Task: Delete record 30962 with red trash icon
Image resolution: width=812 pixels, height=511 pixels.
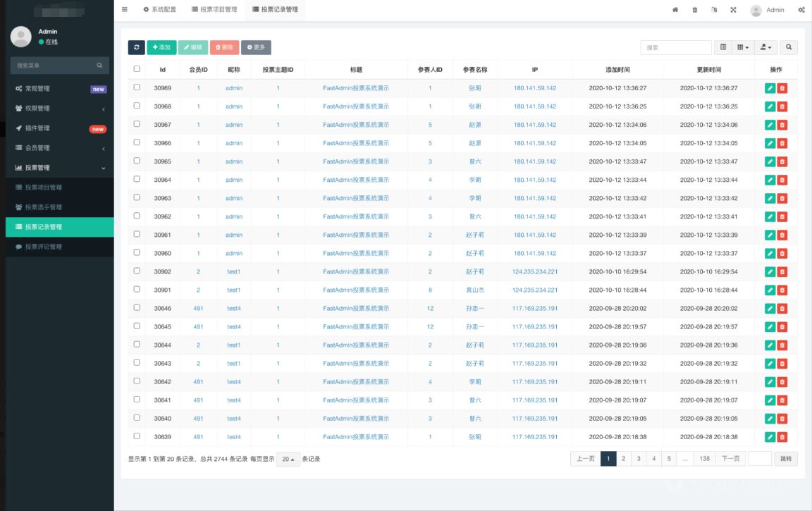Action: tap(782, 216)
